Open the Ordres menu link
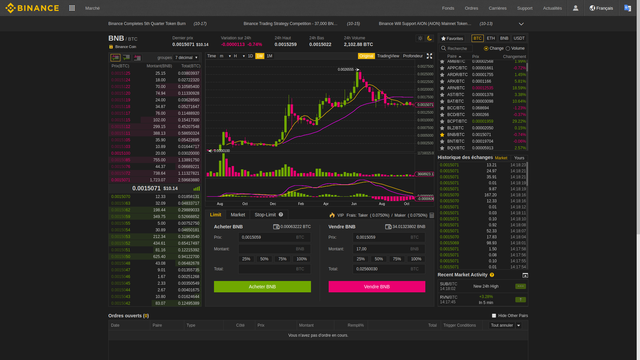640x360 pixels. click(x=471, y=8)
